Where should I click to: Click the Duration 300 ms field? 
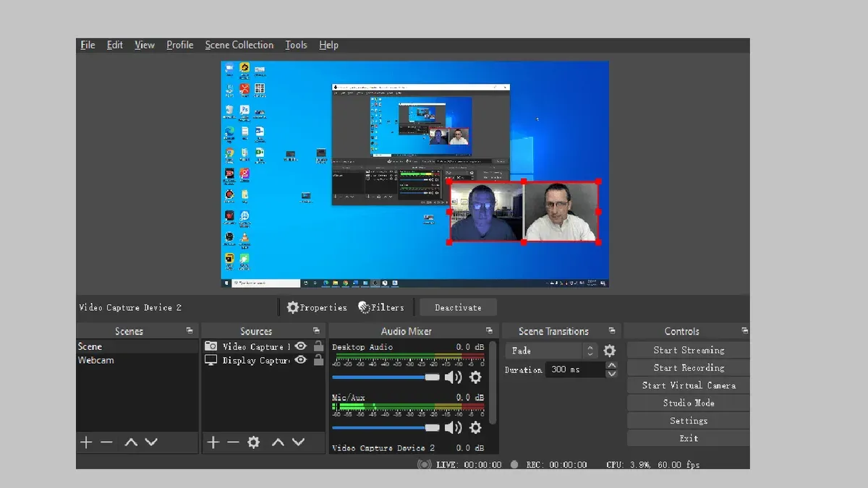point(574,369)
